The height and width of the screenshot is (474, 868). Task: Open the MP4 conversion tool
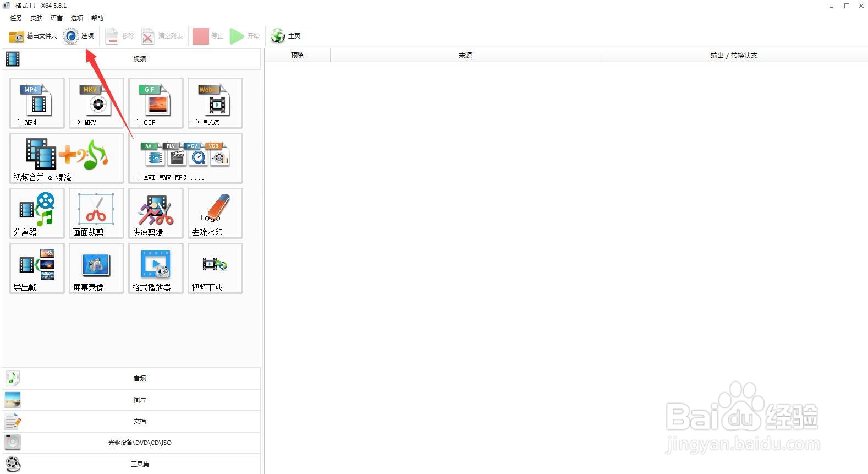[37, 103]
